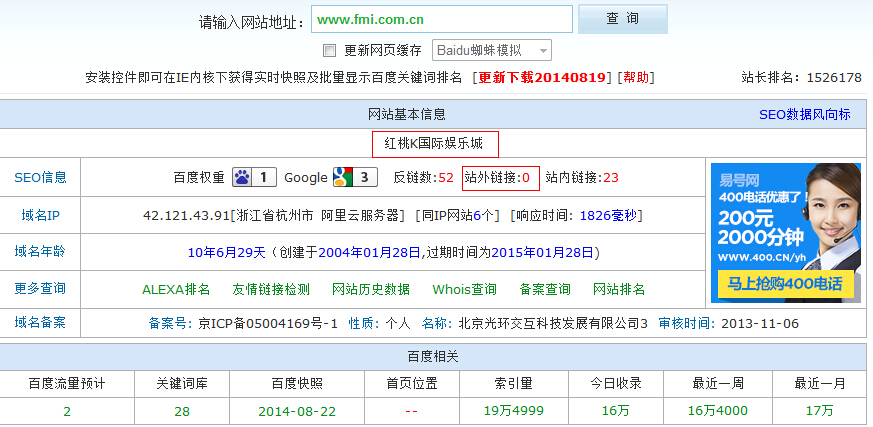This screenshot has height=427, width=873.
Task: Click the 关键词库 value 28
Action: coord(181,410)
